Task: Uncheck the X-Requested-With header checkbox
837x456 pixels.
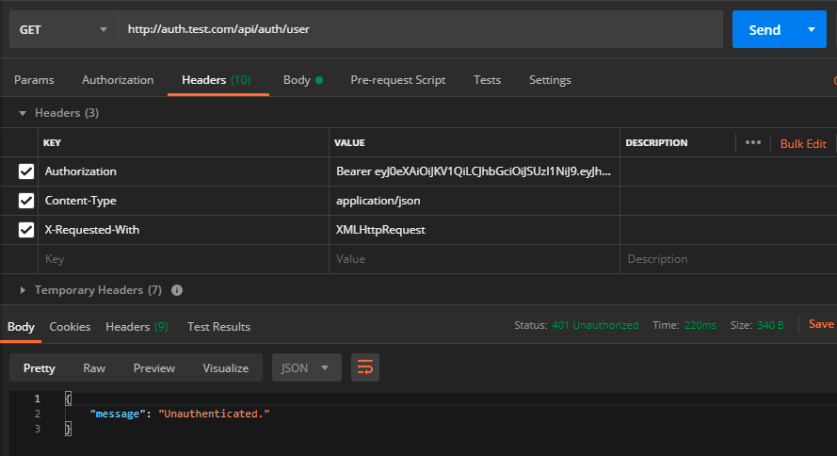Action: [x=26, y=230]
